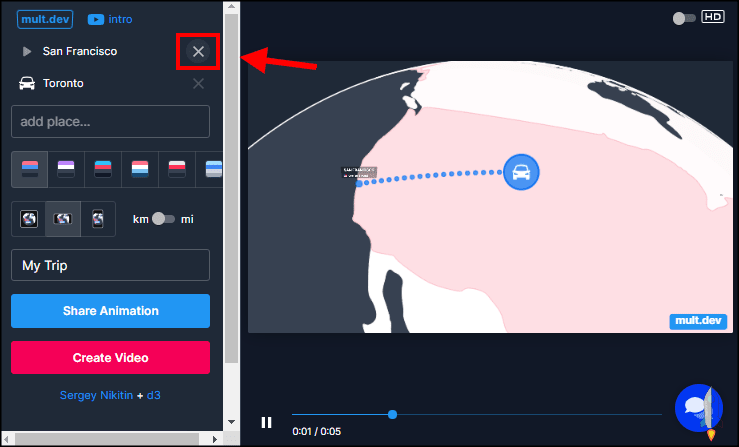This screenshot has width=739, height=447.
Task: Click the mult.dev logo link
Action: click(x=45, y=19)
